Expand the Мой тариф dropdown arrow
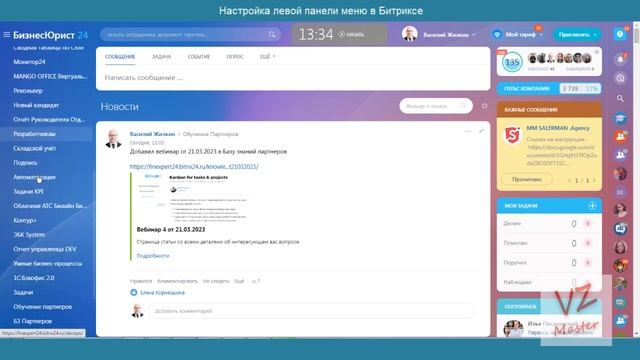640x360 pixels. click(541, 35)
